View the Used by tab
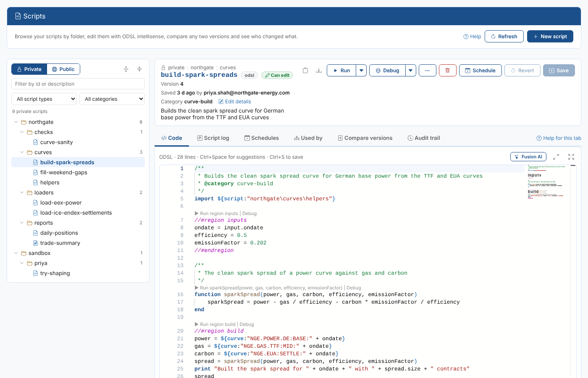The width and height of the screenshot is (588, 378). coord(308,138)
